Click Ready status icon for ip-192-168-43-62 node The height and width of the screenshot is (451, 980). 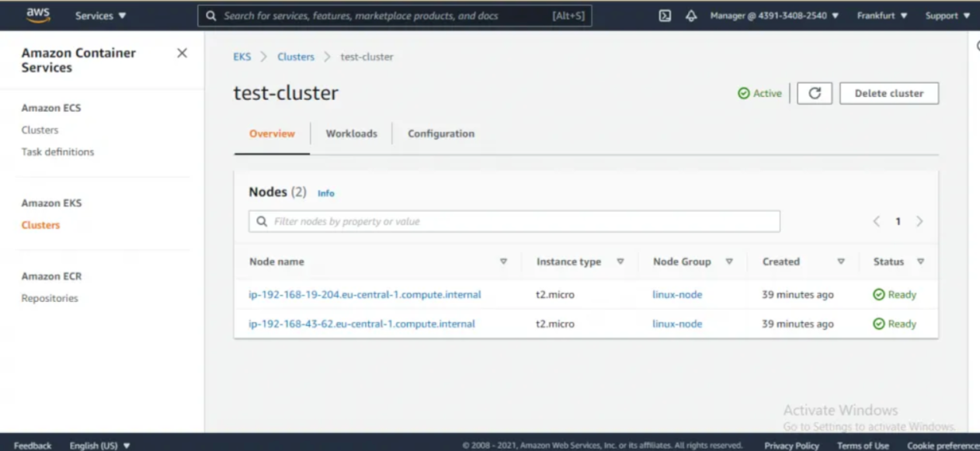[879, 324]
